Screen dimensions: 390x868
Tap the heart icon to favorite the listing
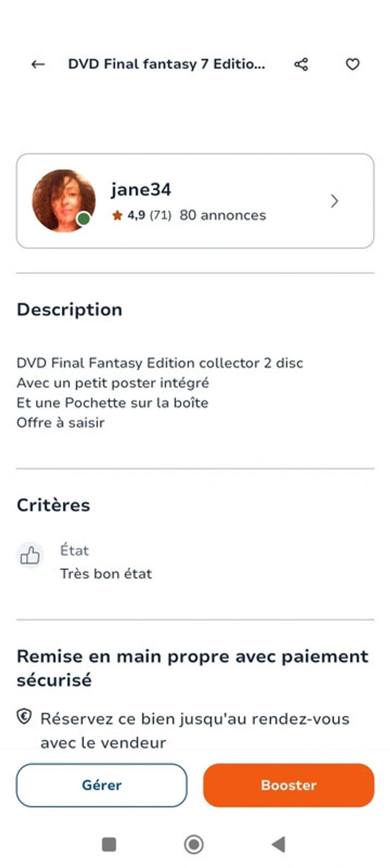[x=352, y=64]
